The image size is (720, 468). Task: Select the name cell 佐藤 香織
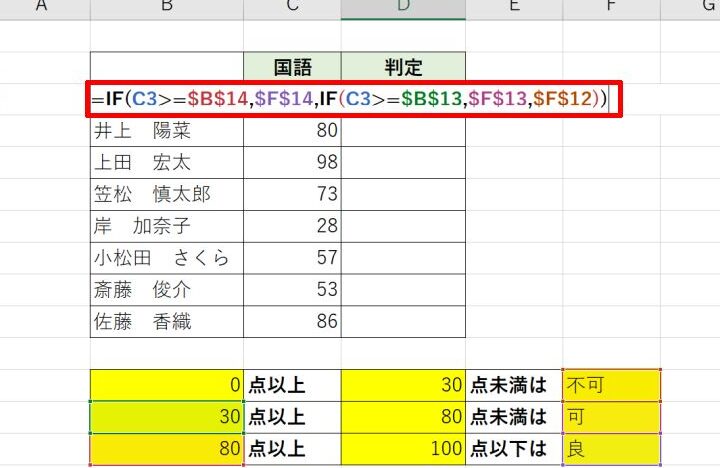[167, 322]
